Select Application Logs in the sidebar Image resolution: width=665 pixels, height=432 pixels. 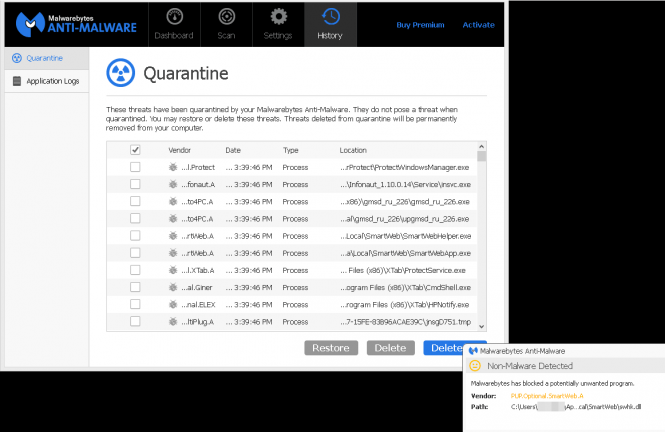tap(47, 81)
